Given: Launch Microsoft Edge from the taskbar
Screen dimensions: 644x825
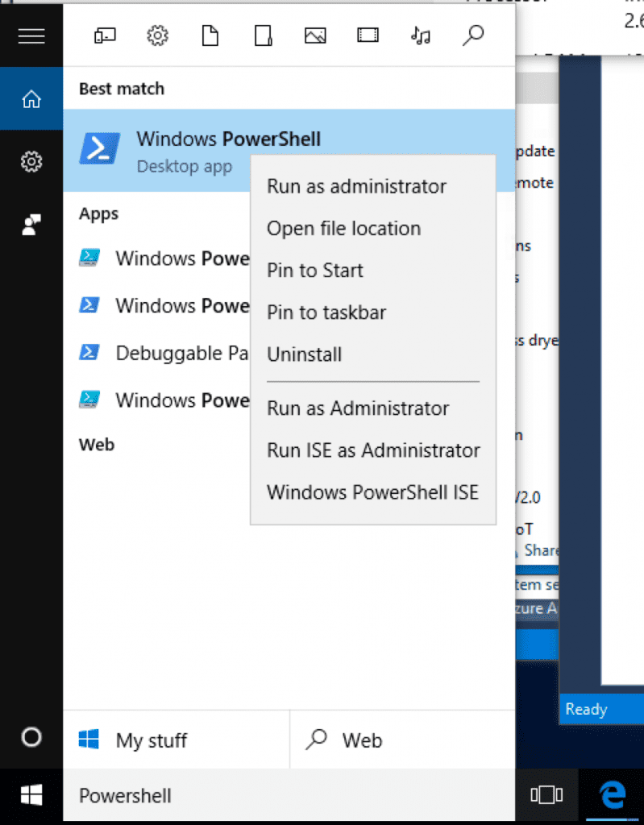Looking at the screenshot, I should (613, 794).
